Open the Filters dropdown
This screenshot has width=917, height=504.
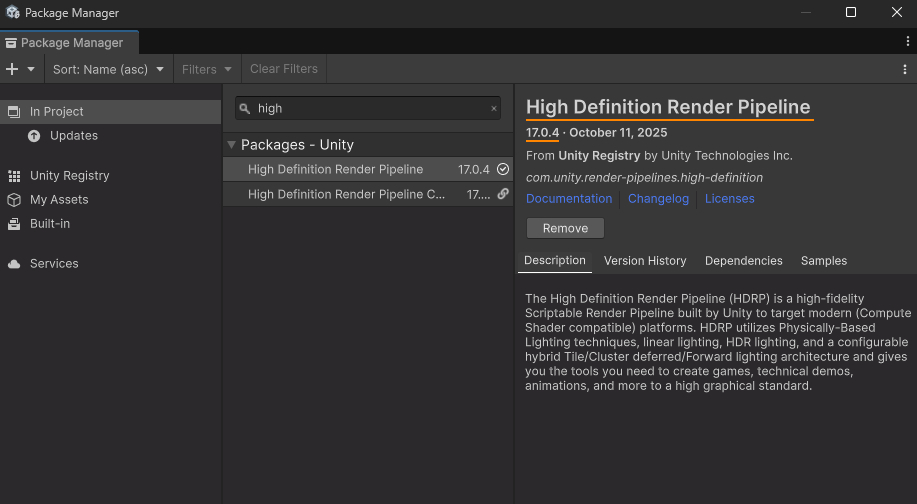click(206, 69)
